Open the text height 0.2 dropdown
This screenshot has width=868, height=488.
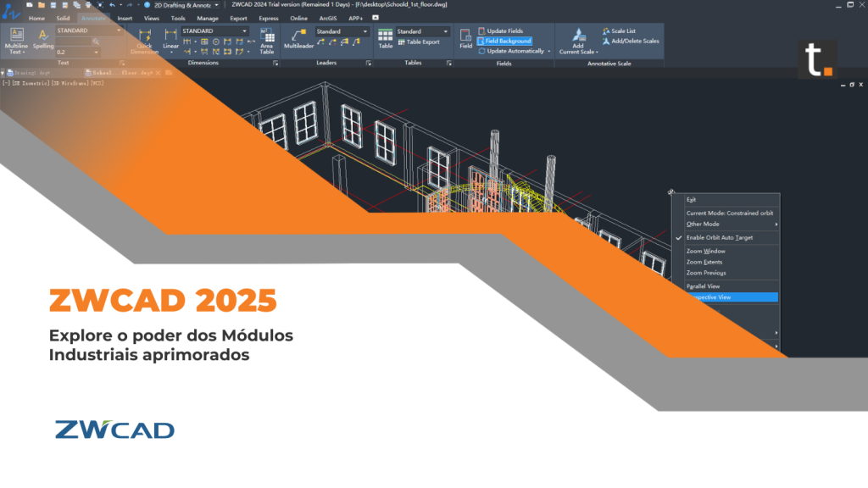(x=77, y=52)
